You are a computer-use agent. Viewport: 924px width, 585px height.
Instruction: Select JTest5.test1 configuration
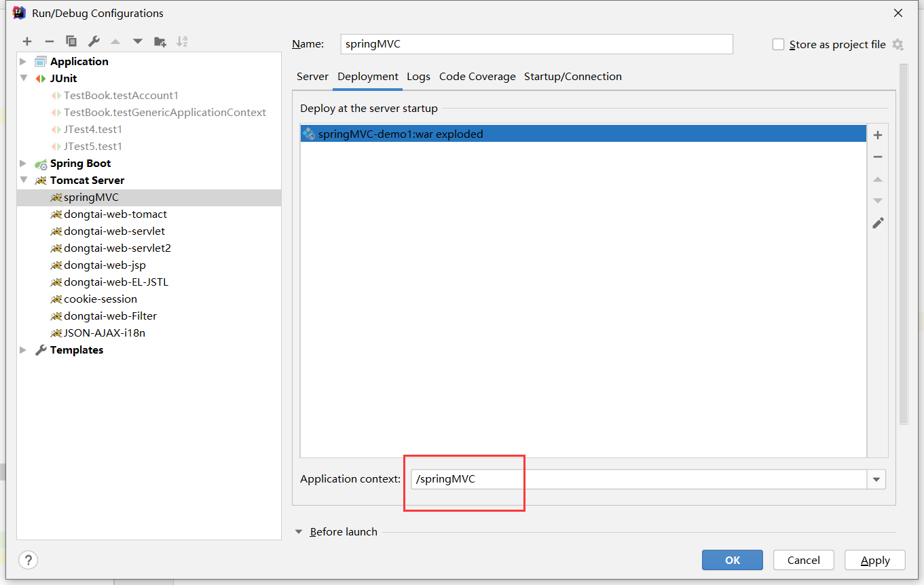(x=92, y=147)
